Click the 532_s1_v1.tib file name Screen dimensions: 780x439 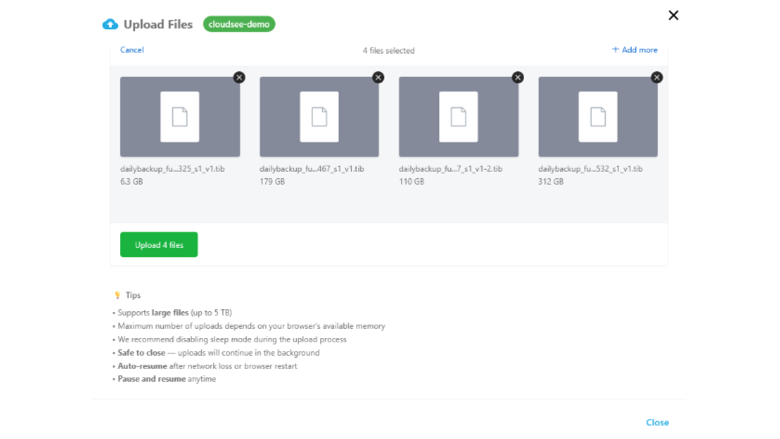590,170
